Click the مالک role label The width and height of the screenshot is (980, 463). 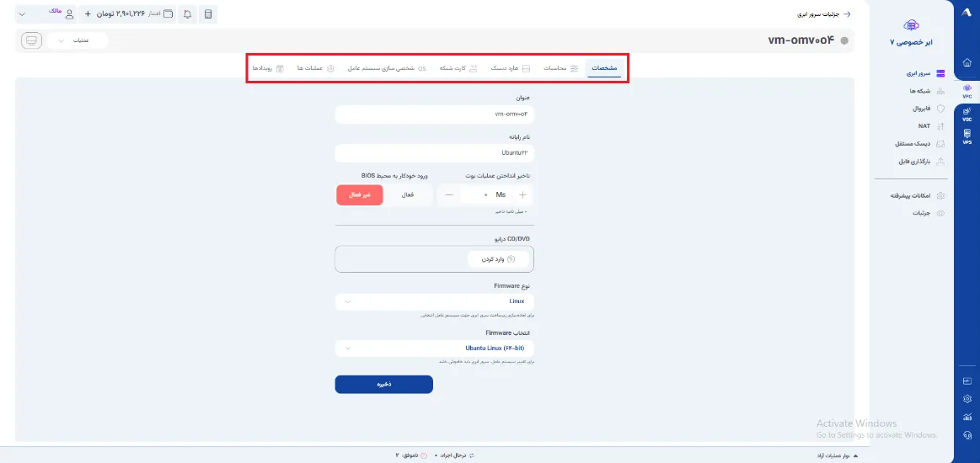click(x=55, y=11)
